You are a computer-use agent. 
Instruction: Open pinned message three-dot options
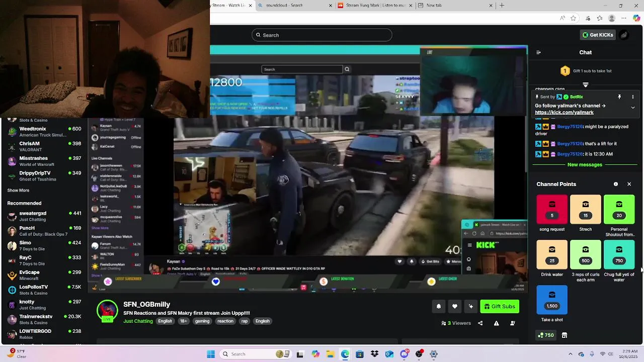pos(633,97)
